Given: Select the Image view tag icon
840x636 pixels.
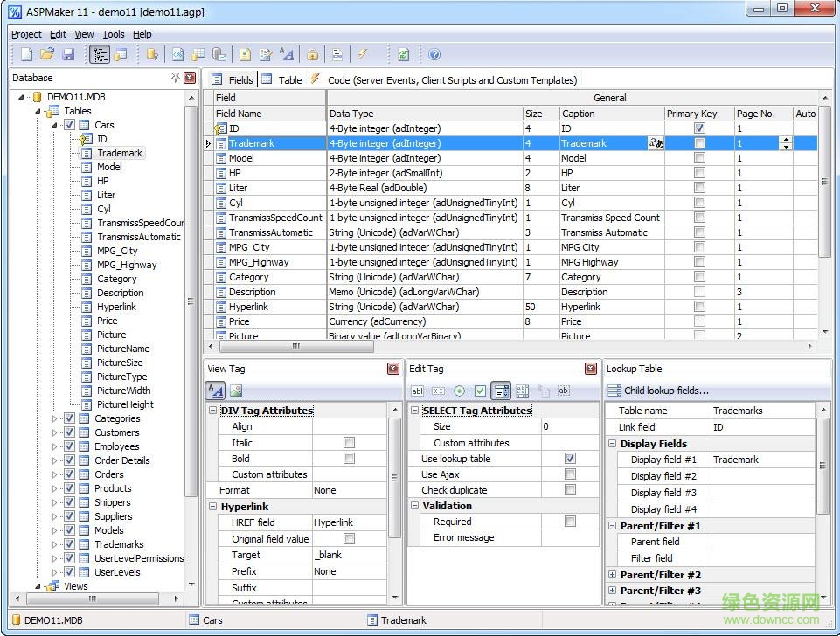Looking at the screenshot, I should click(236, 391).
